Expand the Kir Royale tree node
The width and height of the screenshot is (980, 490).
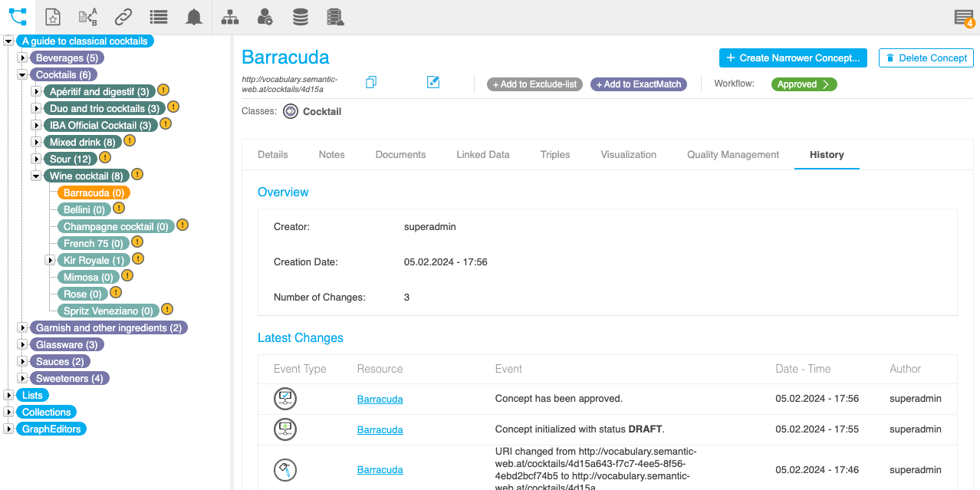pos(50,261)
